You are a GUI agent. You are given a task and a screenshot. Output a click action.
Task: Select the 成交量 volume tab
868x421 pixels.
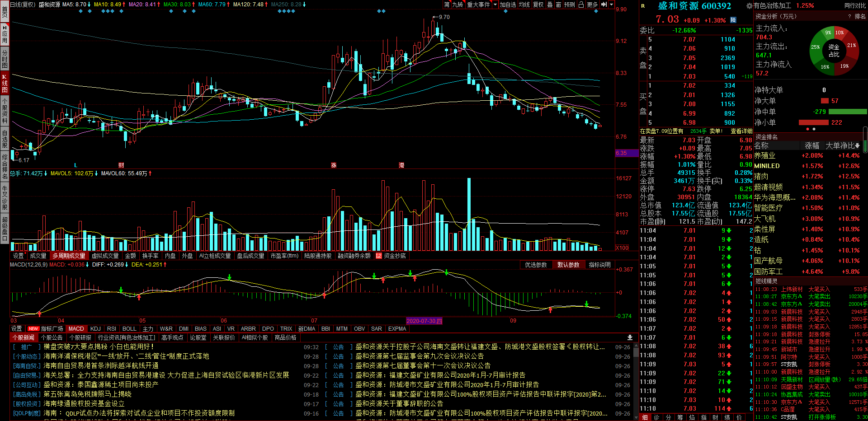38,256
